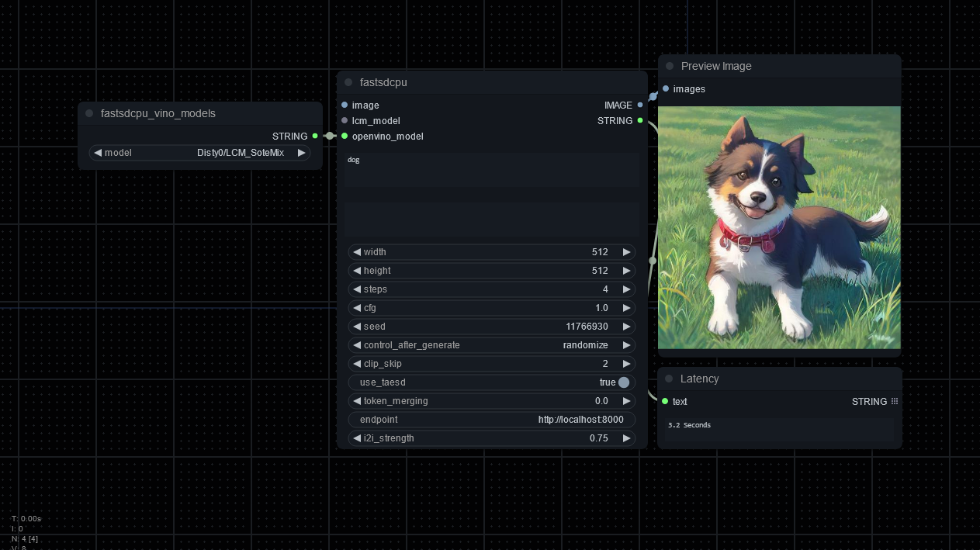Image resolution: width=980 pixels, height=550 pixels.
Task: Click the STRING grid icon on Latency node
Action: tap(895, 401)
